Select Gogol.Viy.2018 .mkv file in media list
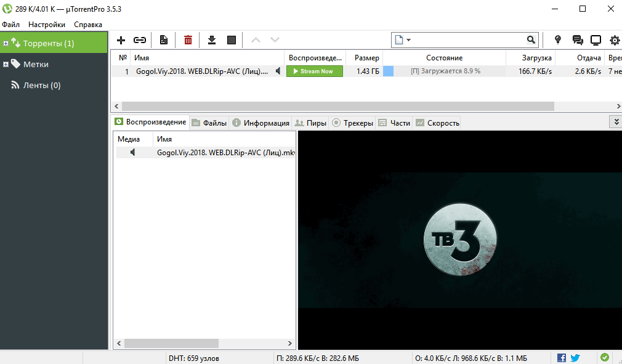Viewport: 622px width, 364px height. pyautogui.click(x=226, y=153)
